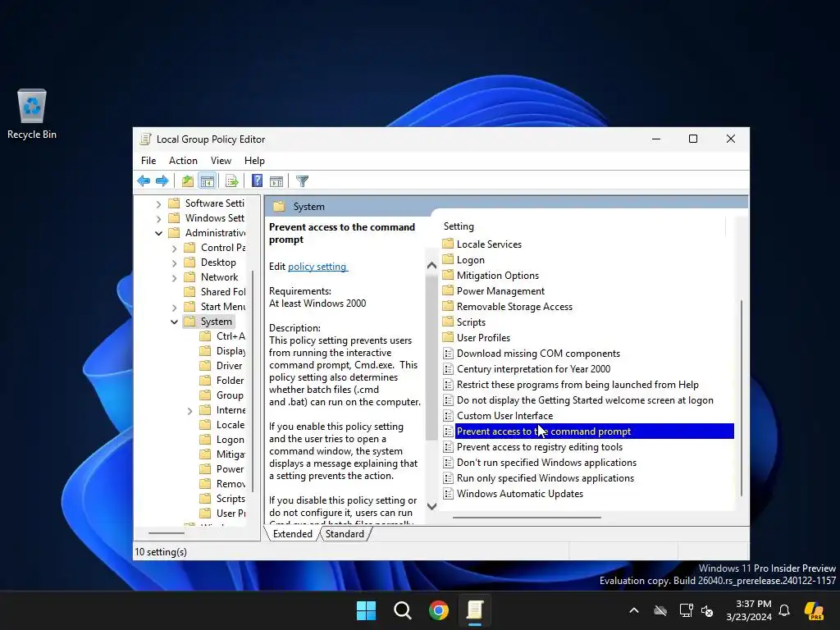Open taskbar Search magnifier

click(x=402, y=610)
